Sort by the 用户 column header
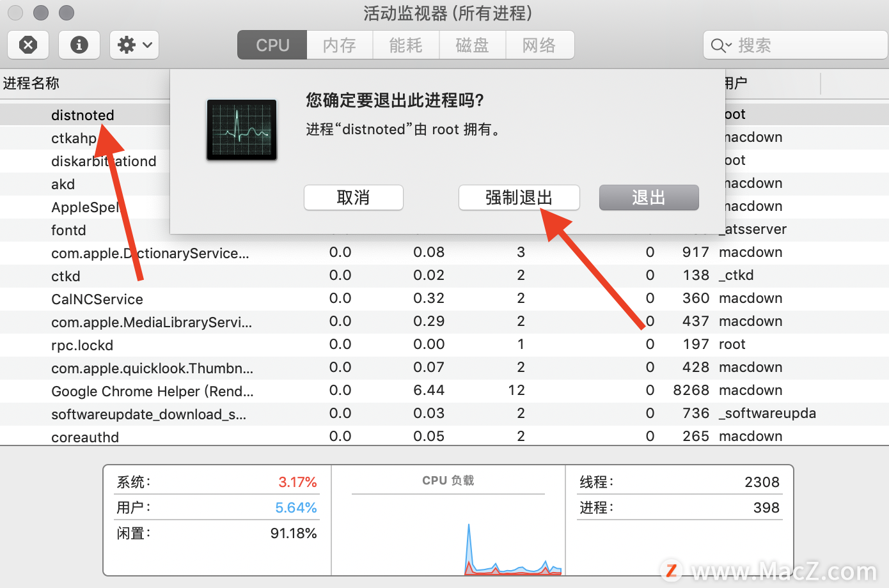 coord(736,83)
